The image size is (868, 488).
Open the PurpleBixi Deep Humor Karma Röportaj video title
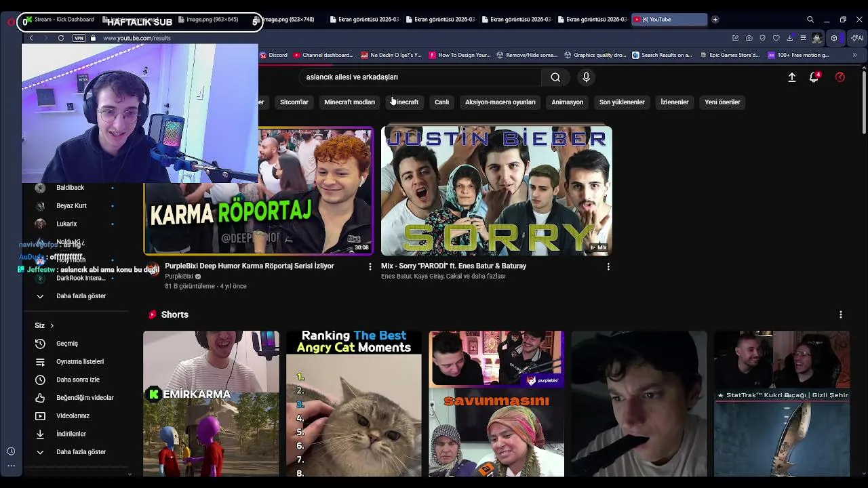[250, 266]
